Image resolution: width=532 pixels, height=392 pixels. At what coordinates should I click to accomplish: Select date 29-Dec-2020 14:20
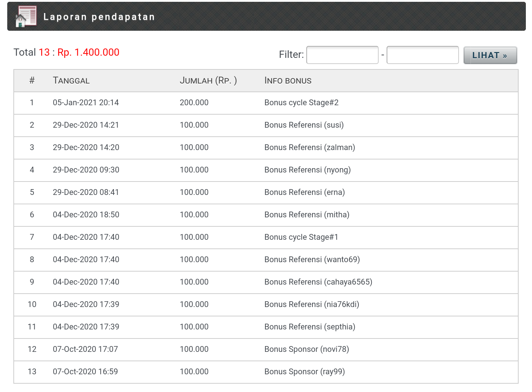click(x=86, y=148)
